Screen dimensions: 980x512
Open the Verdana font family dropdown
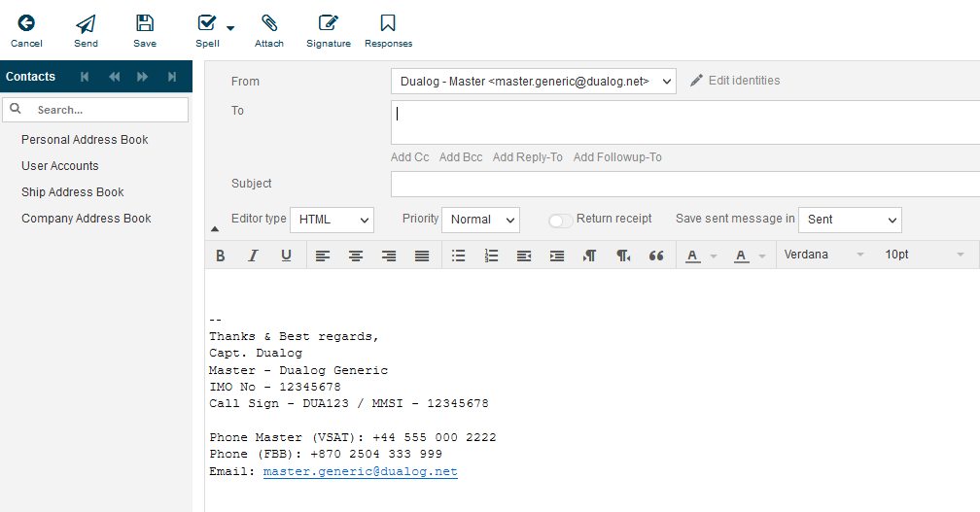tap(823, 255)
